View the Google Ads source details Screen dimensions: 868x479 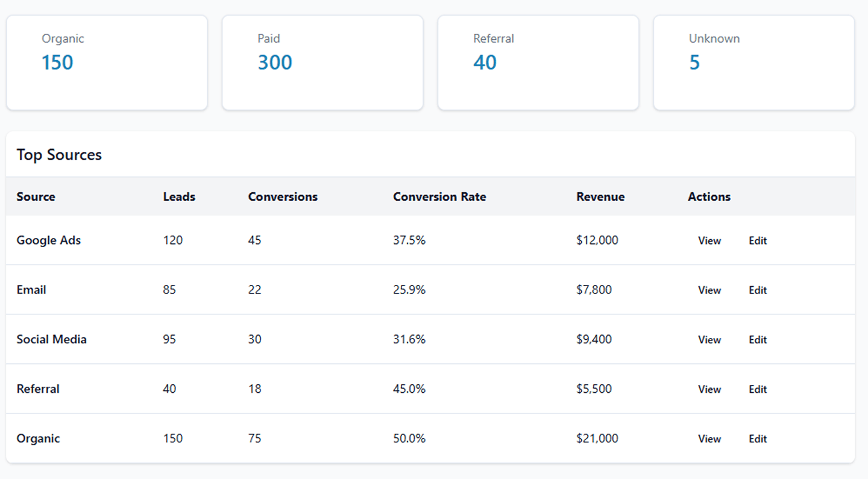click(709, 240)
